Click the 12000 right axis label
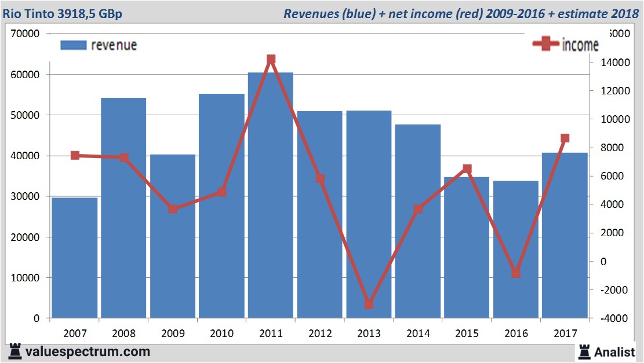 tap(615, 91)
